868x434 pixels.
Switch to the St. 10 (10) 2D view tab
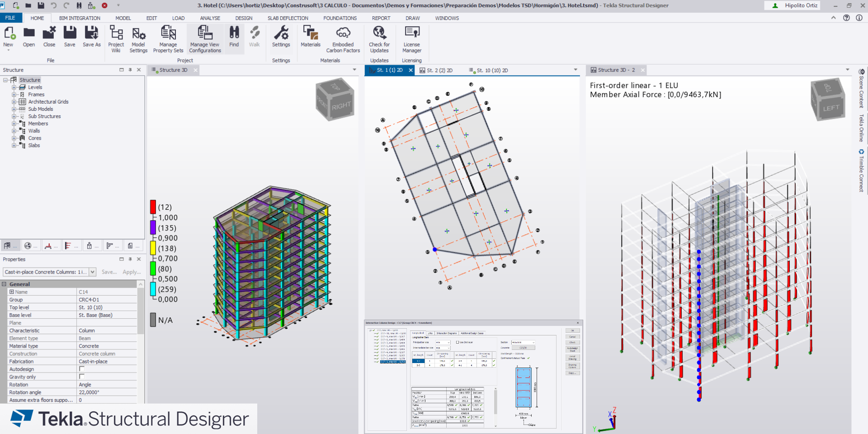488,71
